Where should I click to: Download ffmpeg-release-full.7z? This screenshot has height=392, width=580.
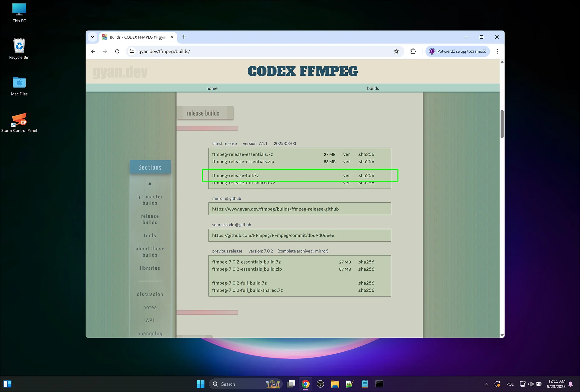tap(235, 175)
